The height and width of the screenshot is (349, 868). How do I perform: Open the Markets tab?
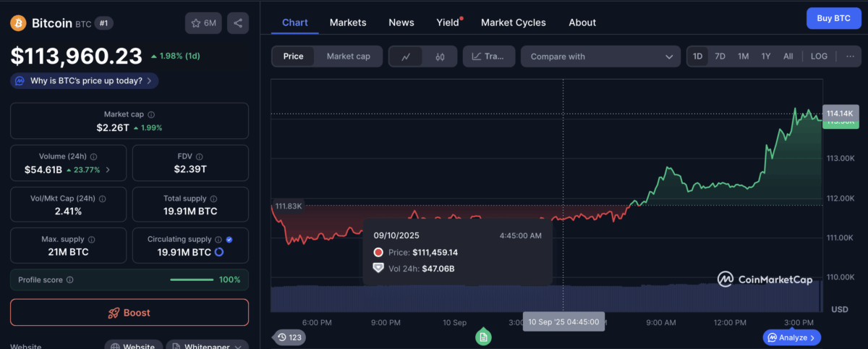tap(348, 22)
